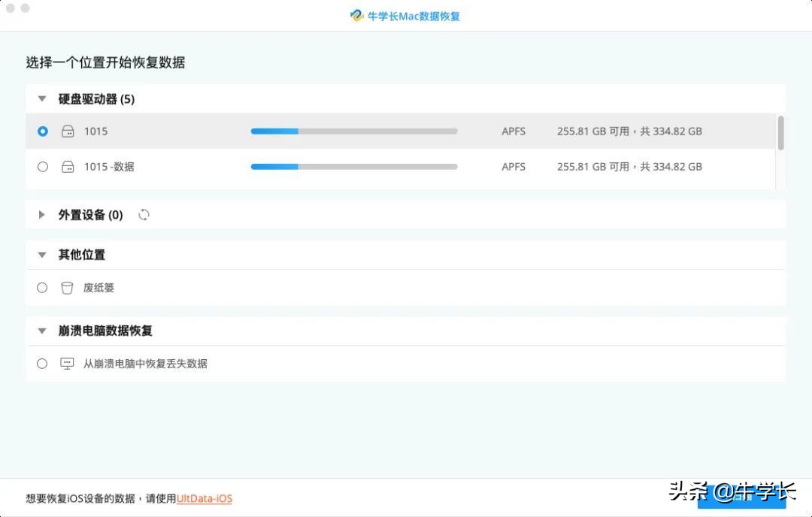Expand the 外置设备 section
This screenshot has height=517, width=812.
[41, 214]
